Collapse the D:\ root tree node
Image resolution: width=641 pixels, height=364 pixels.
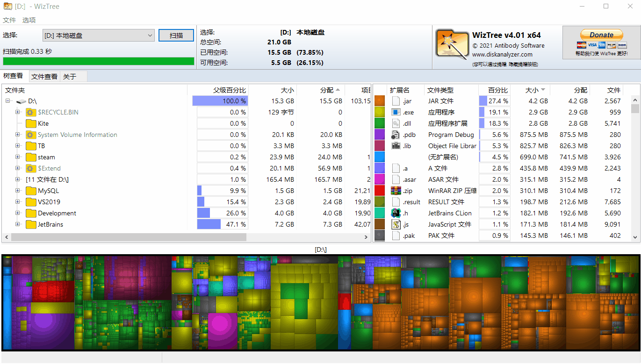coord(8,101)
